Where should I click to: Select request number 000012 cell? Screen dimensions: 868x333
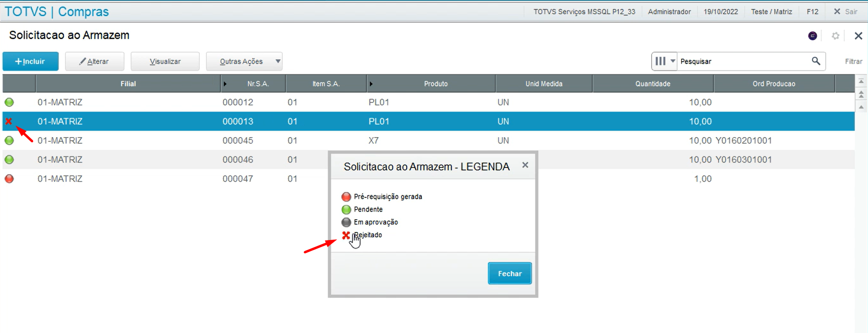coord(238,102)
